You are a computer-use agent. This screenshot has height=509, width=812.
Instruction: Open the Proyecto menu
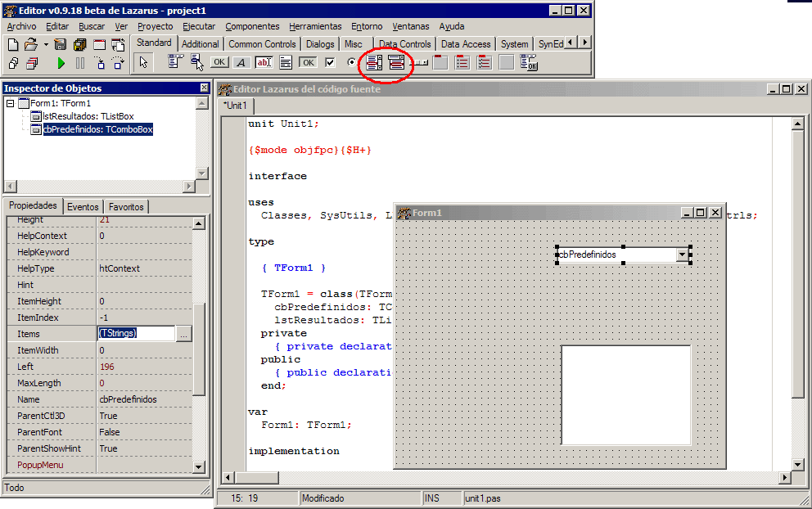click(x=156, y=26)
